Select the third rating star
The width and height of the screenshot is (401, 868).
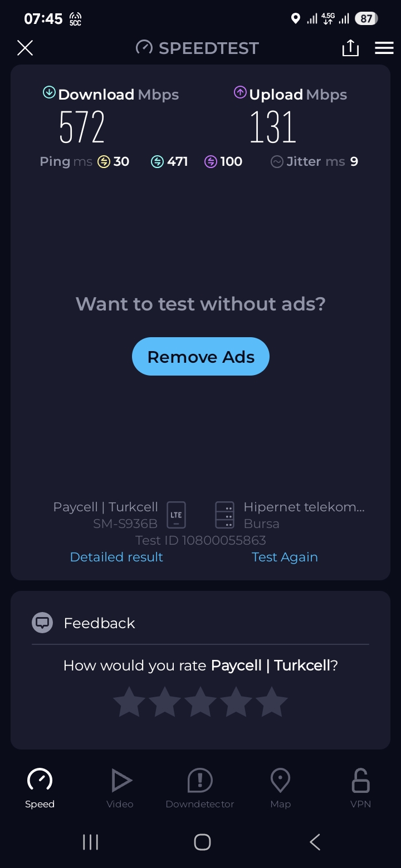(200, 702)
